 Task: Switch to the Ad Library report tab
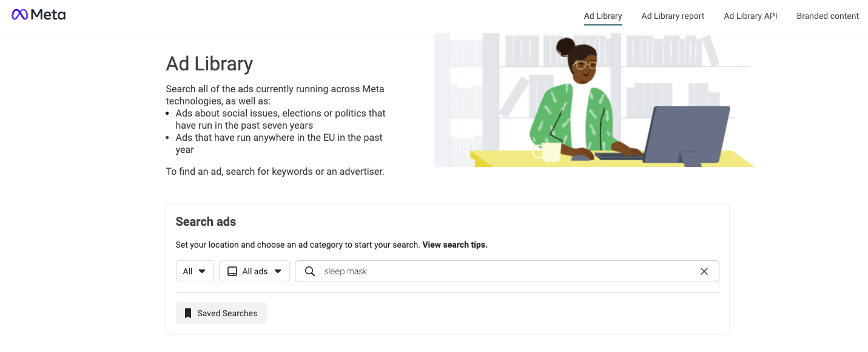pos(672,16)
